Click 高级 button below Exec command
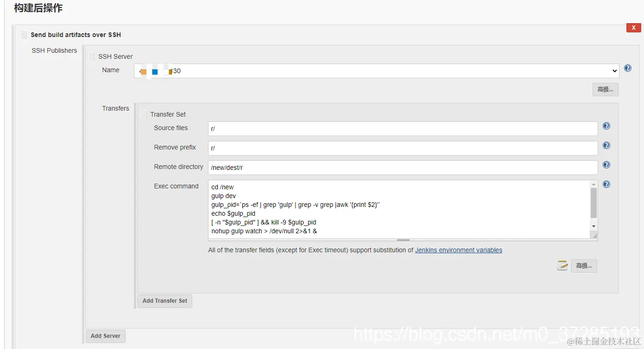Viewport: 644px width, 349px height. pyautogui.click(x=584, y=266)
